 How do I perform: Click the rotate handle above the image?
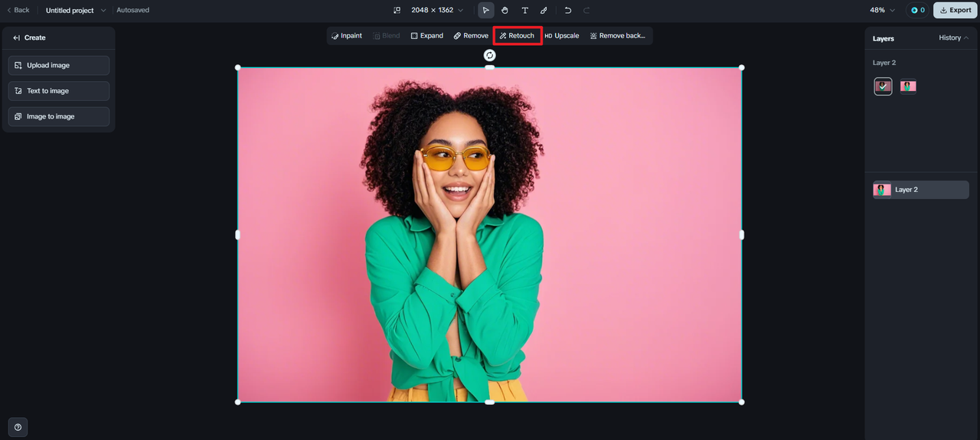[490, 55]
